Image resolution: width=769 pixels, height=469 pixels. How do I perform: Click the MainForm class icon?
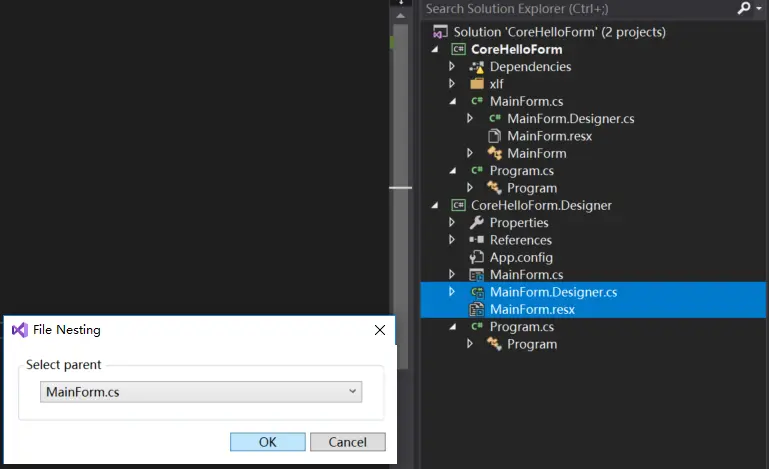[494, 154]
